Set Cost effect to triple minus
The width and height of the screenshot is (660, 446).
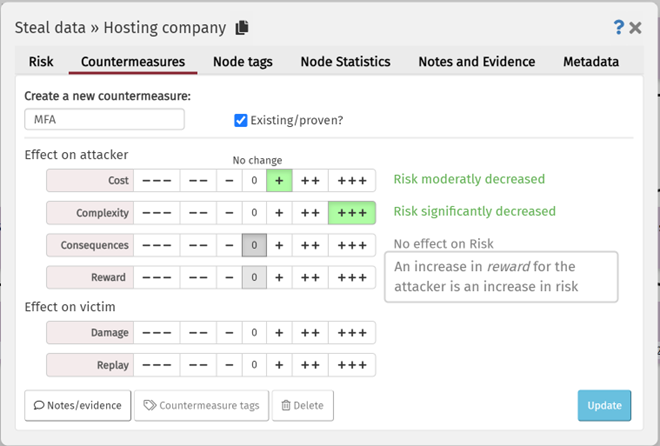coord(155,181)
